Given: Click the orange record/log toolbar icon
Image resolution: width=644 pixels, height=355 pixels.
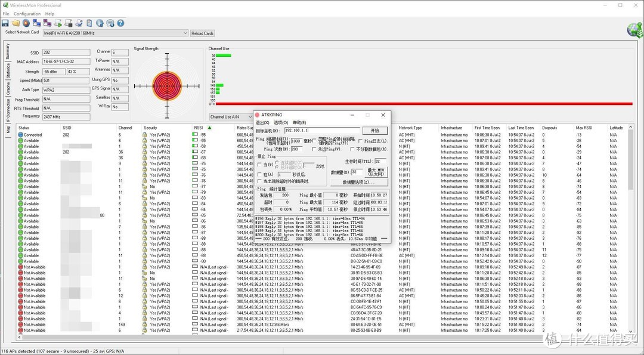Looking at the screenshot, I should point(26,23).
